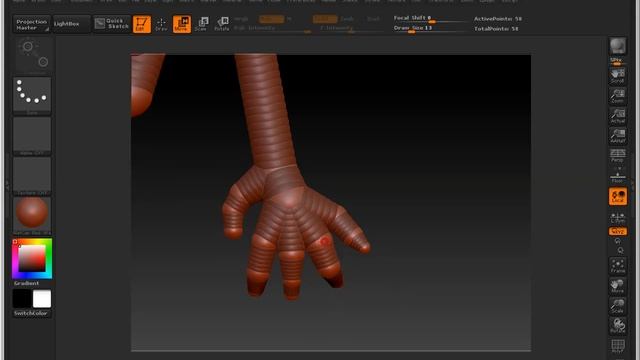
Task: Select the Rotate transform icon in the top toolbar
Action: pos(222,24)
